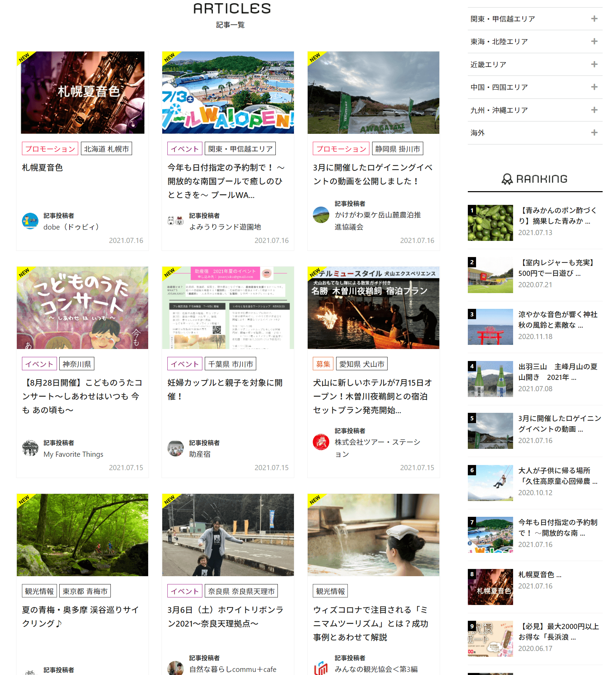Open the 青みかんのポン酢づくり ranking article
Viewport: 616px width, 675px height.
pos(558,216)
